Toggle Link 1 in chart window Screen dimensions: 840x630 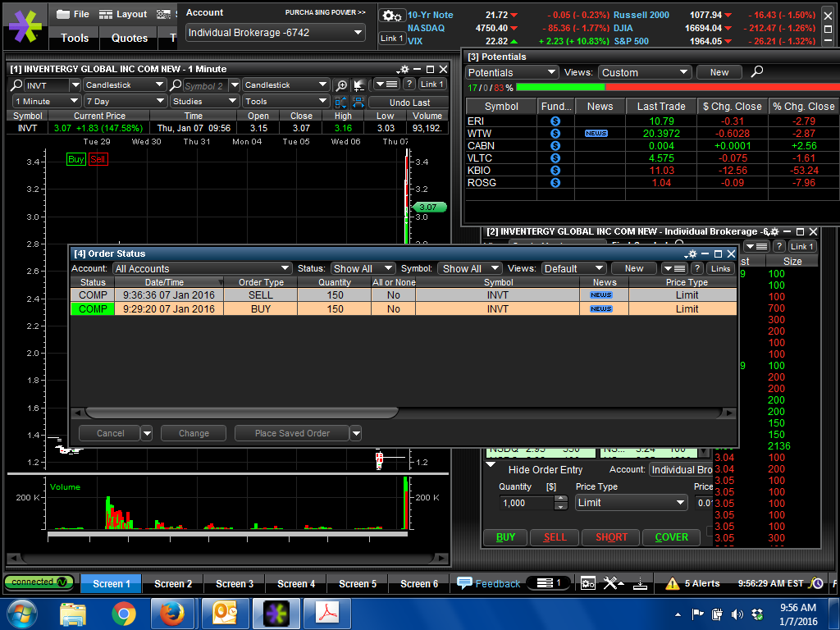[431, 84]
